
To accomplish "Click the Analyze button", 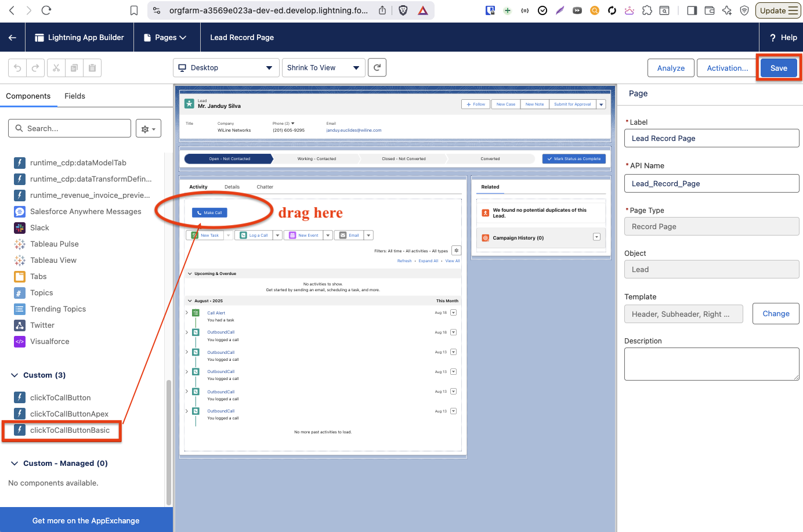I will coord(671,68).
